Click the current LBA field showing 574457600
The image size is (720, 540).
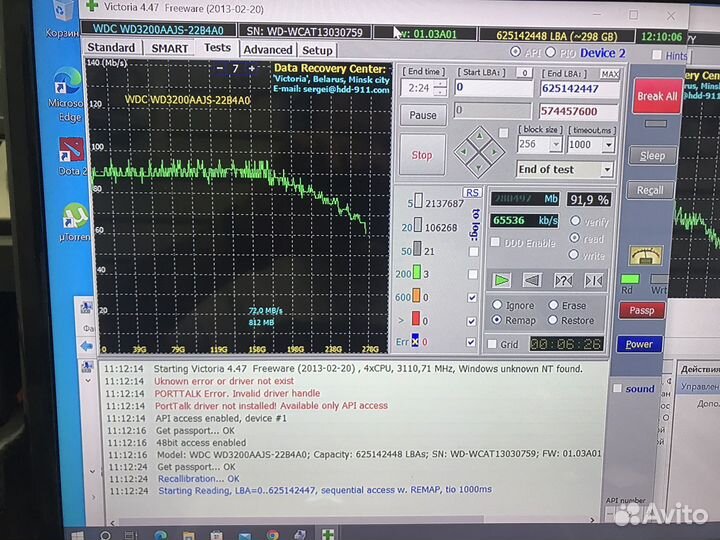(578, 111)
